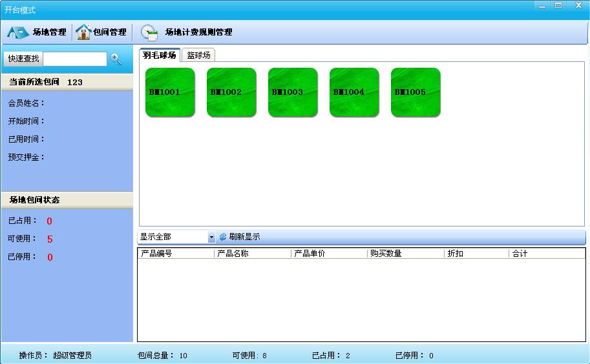Image resolution: width=590 pixels, height=364 pixels.
Task: Click the magnifier search icon
Action: pyautogui.click(x=116, y=59)
